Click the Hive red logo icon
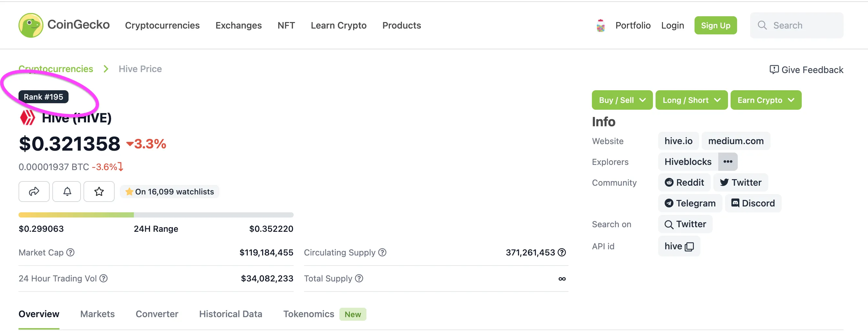The height and width of the screenshot is (335, 868). point(27,118)
